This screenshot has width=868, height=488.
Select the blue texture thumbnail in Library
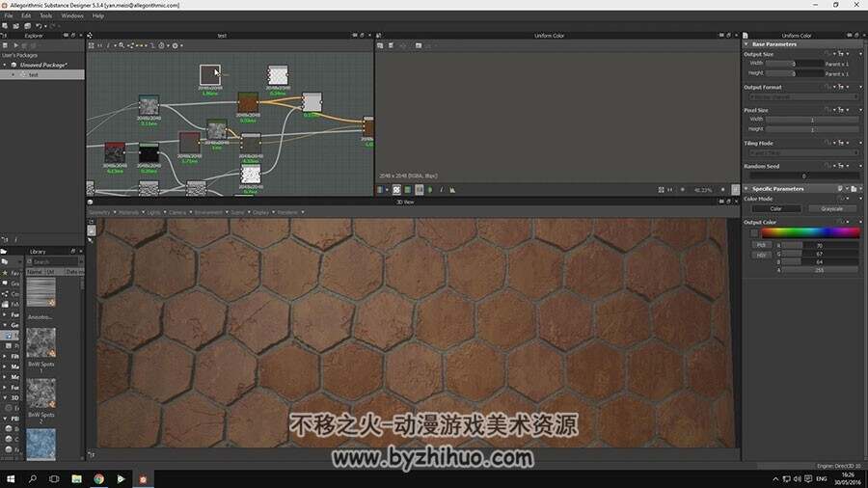click(41, 444)
